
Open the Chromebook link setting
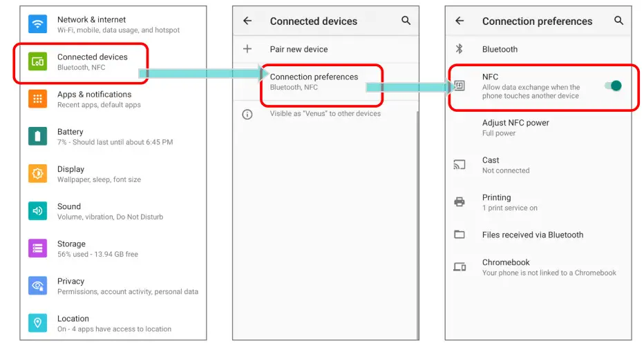pyautogui.click(x=548, y=267)
